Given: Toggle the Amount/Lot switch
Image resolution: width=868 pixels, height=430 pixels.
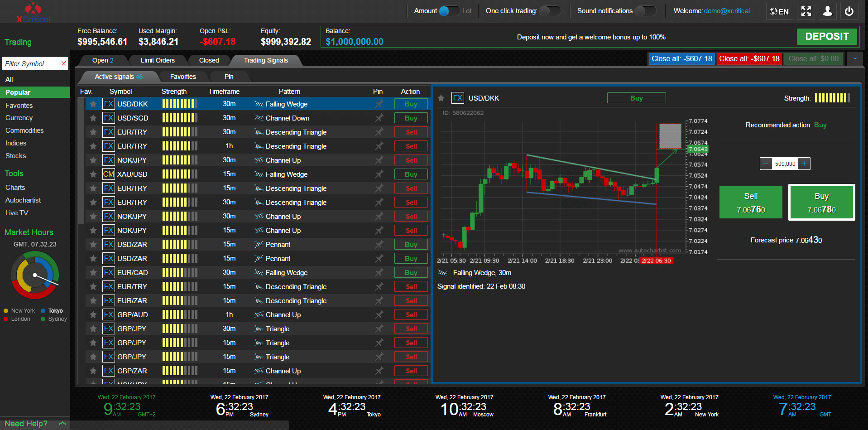Looking at the screenshot, I should (x=449, y=11).
